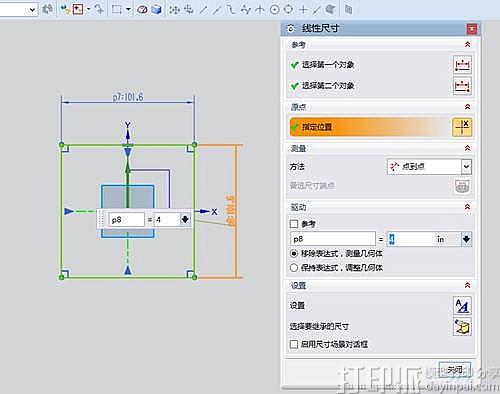Enable the reference checkbox under driving section
Viewport: 500px width, 394px height.
(x=294, y=224)
